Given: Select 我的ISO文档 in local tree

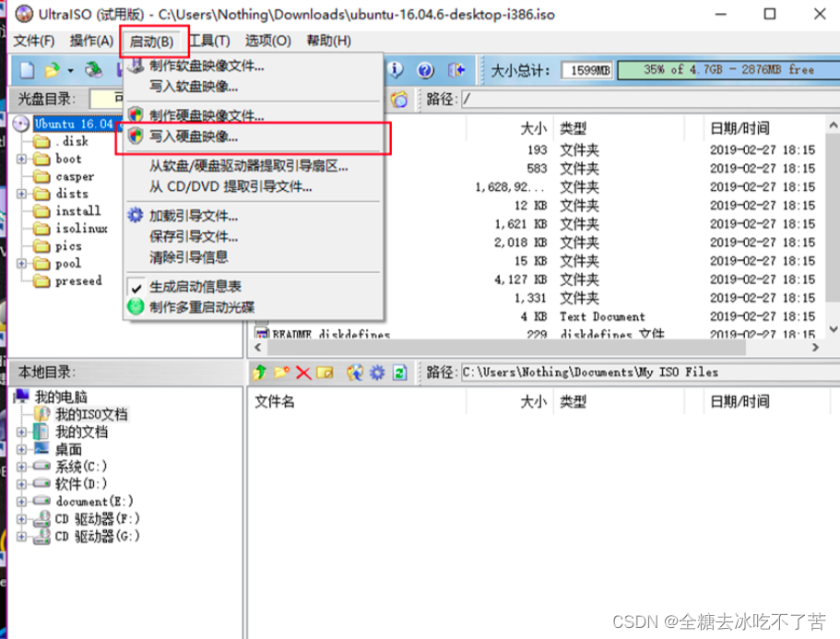Looking at the screenshot, I should 91,415.
